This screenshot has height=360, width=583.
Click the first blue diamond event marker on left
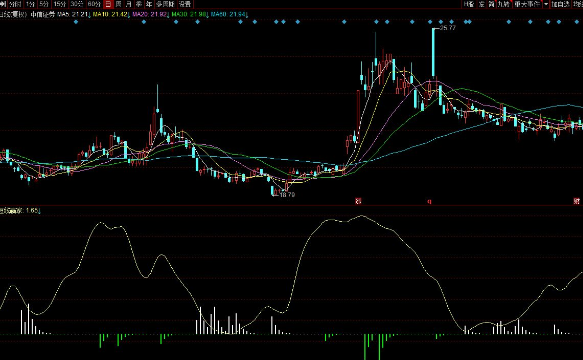76,22
